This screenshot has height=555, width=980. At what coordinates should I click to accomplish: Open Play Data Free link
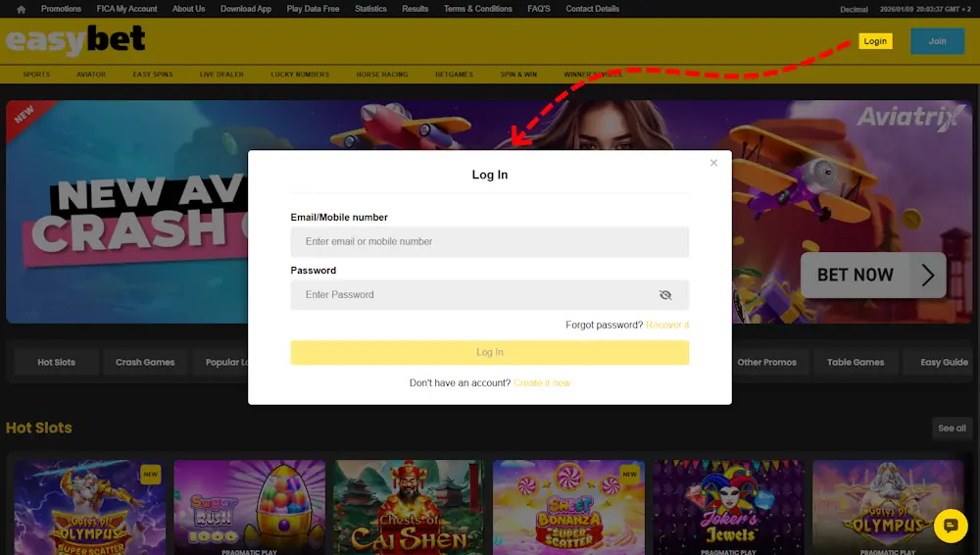pos(314,9)
